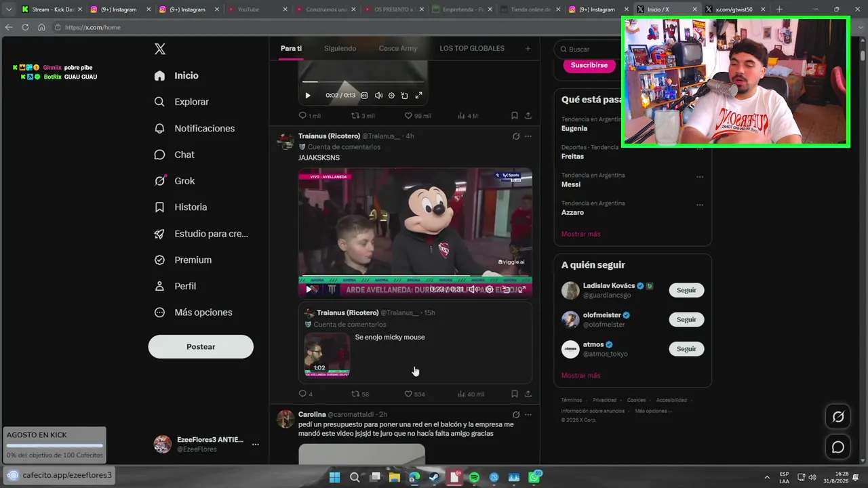Open Más opciones in the sidebar
Image resolution: width=868 pixels, height=488 pixels.
click(193, 312)
